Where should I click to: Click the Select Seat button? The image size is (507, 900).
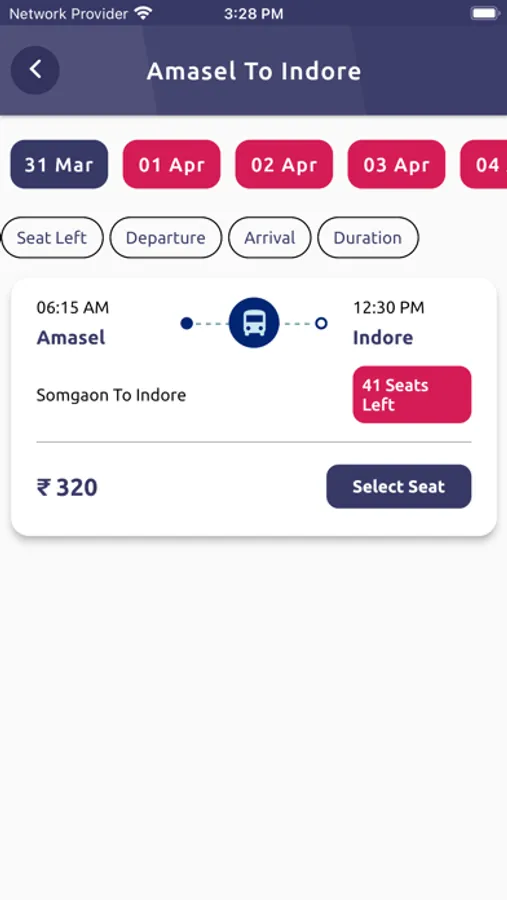(x=399, y=486)
